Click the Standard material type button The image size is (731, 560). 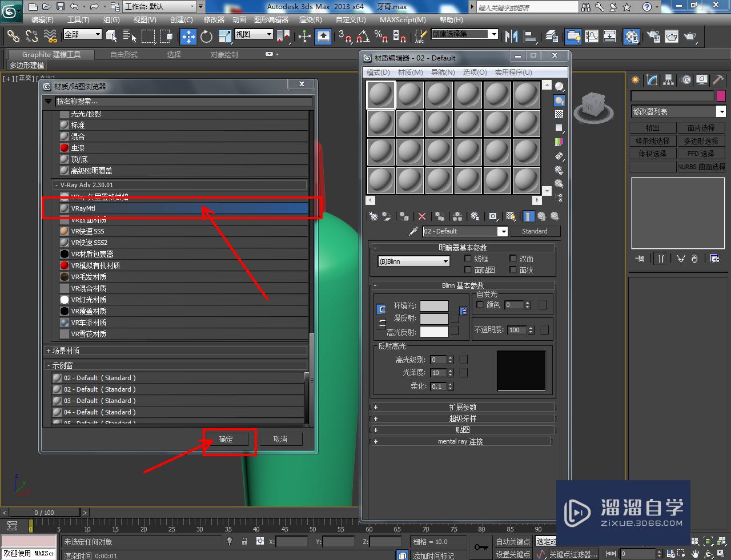[x=535, y=231]
